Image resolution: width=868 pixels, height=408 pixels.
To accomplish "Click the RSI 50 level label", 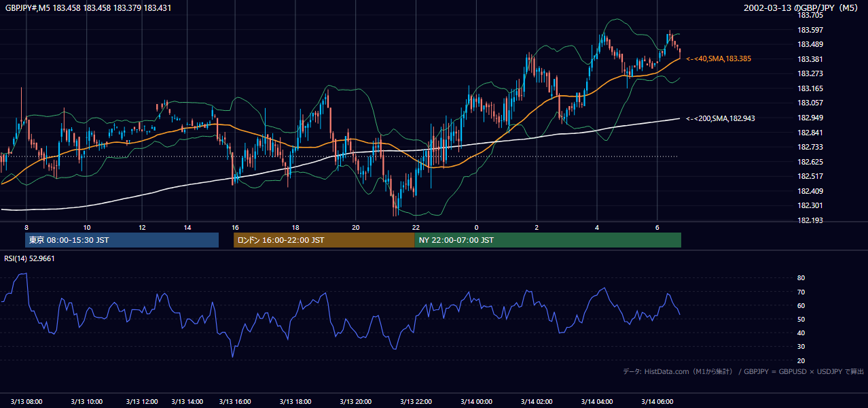I will (801, 319).
